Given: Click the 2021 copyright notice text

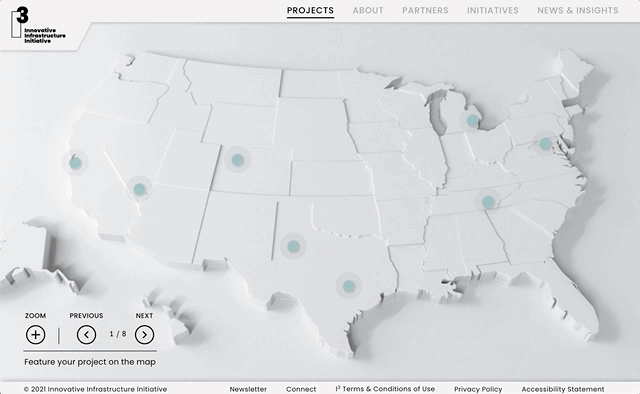Looking at the screenshot, I should 95,389.
